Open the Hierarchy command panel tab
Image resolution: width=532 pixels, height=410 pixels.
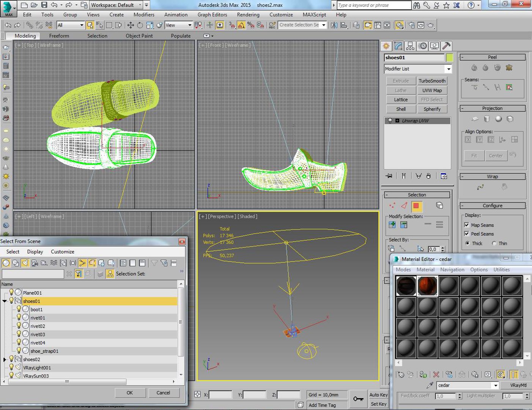point(410,46)
